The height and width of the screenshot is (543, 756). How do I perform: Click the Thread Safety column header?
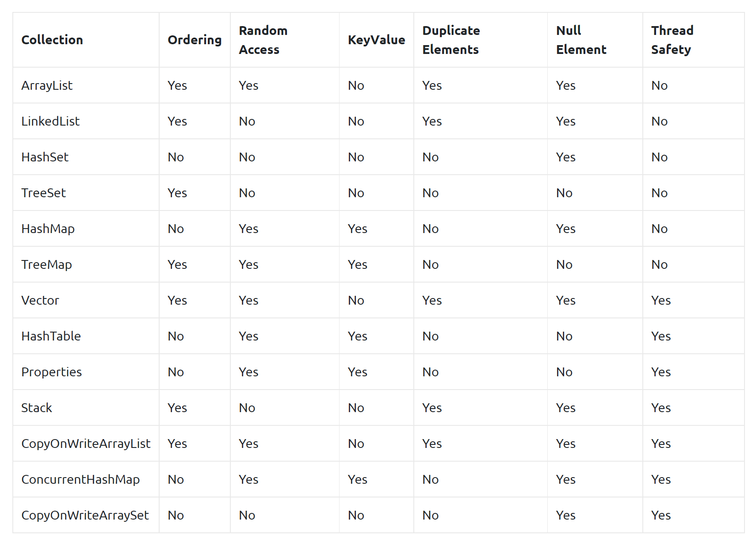672,40
